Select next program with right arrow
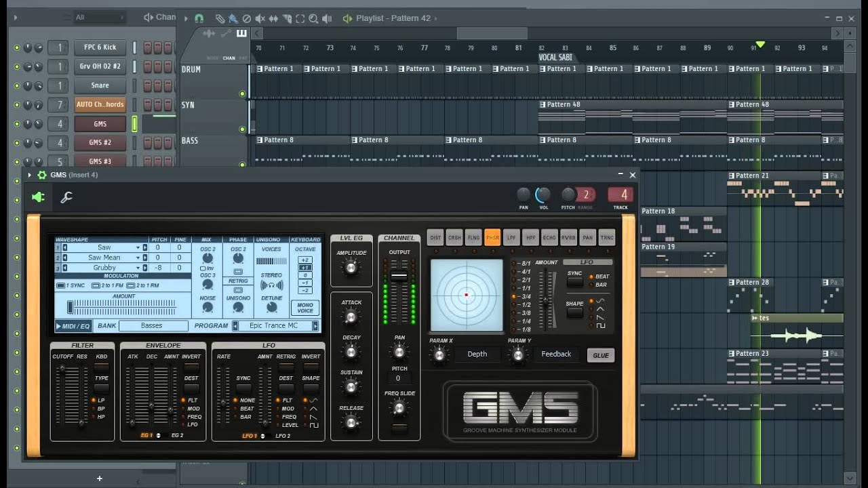The height and width of the screenshot is (488, 868). coord(315,326)
